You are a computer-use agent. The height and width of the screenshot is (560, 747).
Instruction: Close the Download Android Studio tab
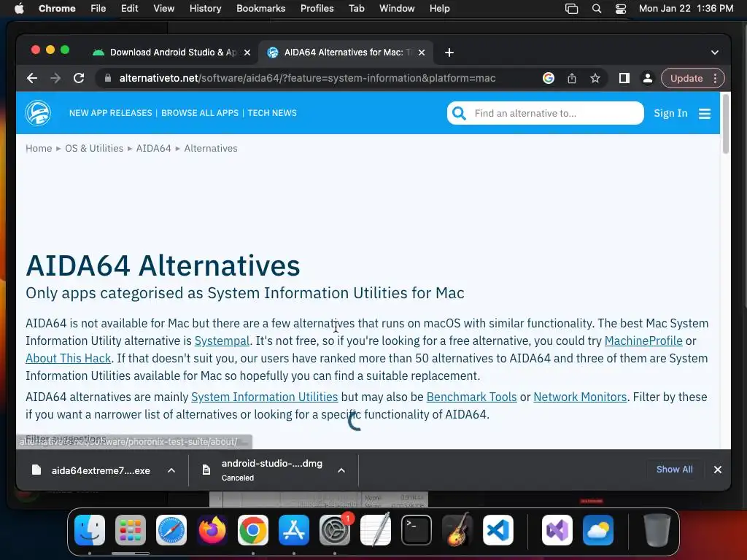247,52
